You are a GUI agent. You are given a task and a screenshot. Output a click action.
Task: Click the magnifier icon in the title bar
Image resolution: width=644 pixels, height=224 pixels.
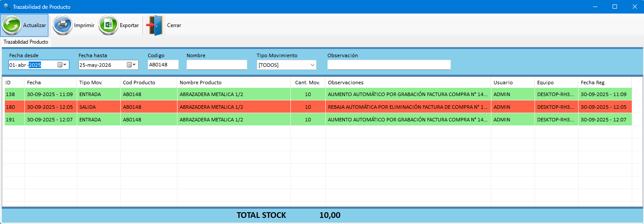pos(7,7)
